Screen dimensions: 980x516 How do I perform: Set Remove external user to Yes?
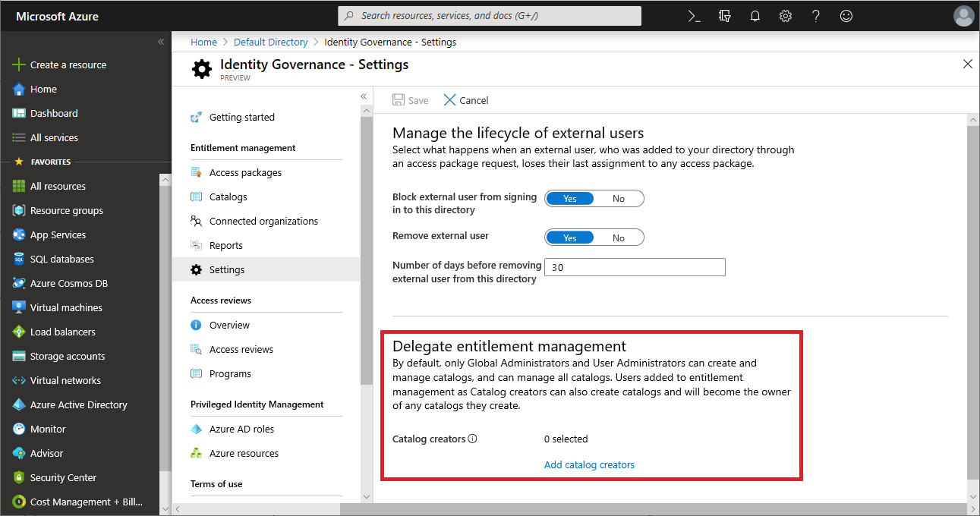[x=570, y=238]
